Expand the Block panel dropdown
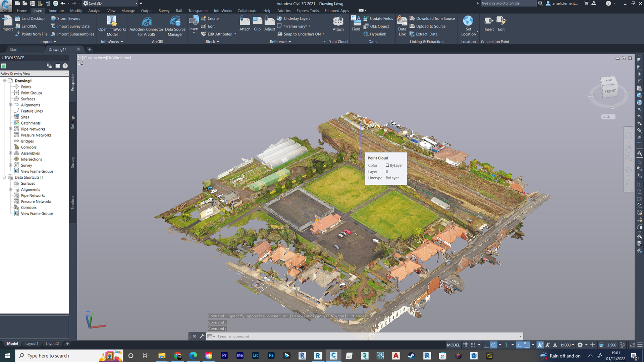 pyautogui.click(x=212, y=42)
